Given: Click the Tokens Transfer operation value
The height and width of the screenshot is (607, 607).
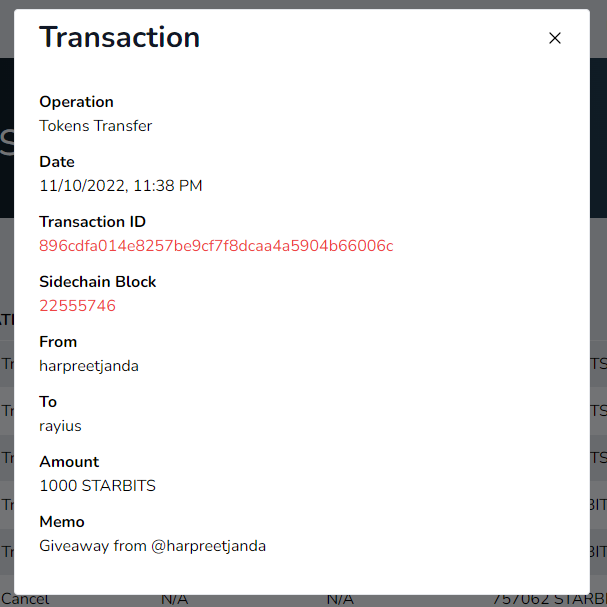Looking at the screenshot, I should tap(95, 126).
